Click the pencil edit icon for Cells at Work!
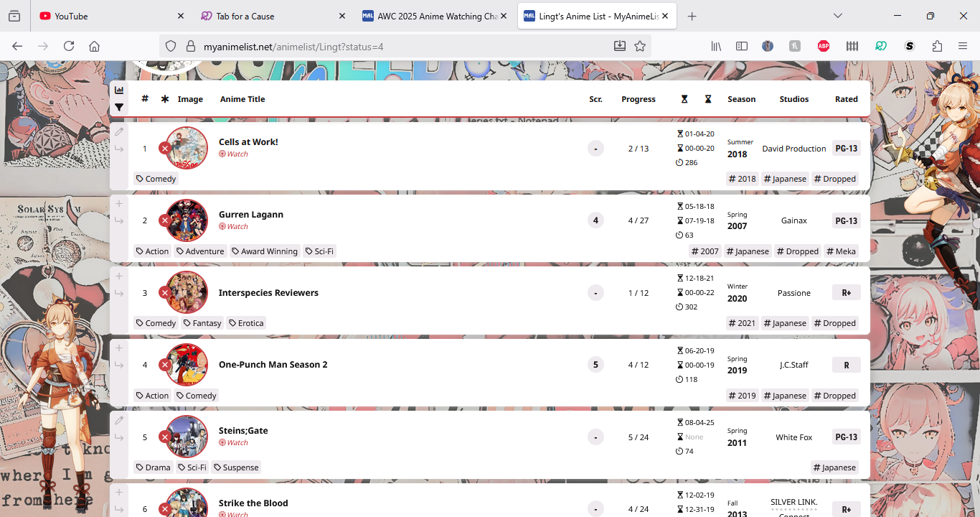 coord(119,131)
